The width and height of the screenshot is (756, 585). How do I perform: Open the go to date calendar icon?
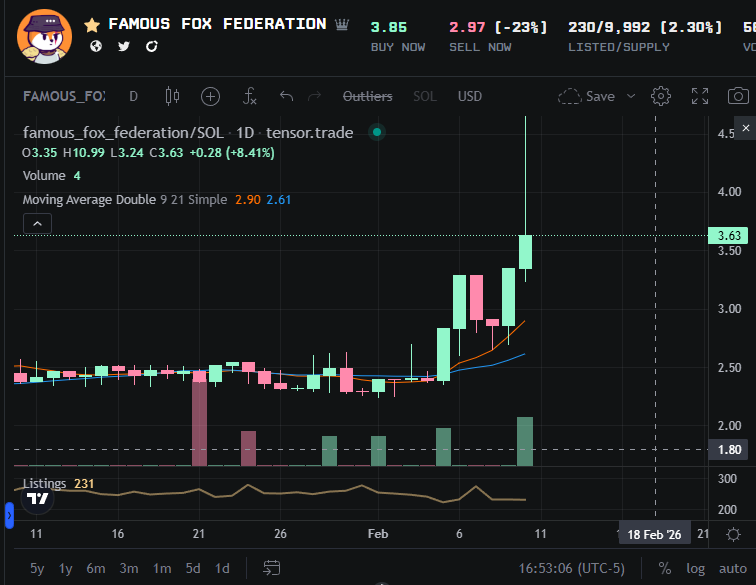(x=271, y=568)
